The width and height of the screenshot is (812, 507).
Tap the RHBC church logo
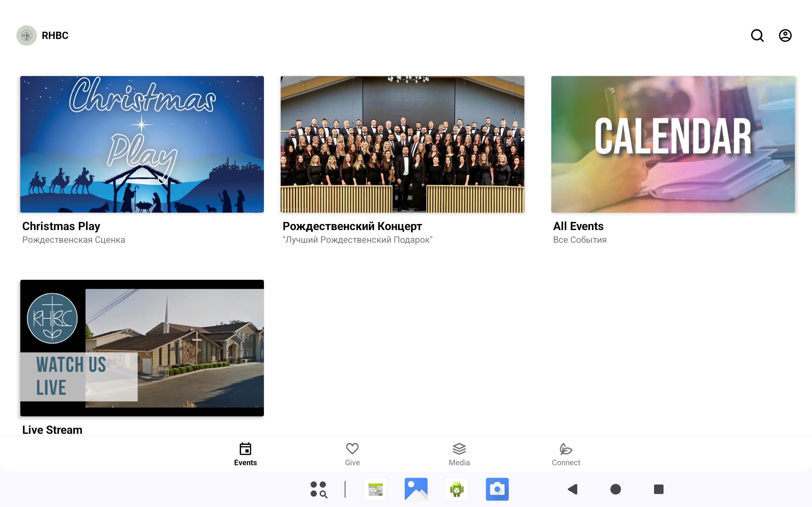27,35
